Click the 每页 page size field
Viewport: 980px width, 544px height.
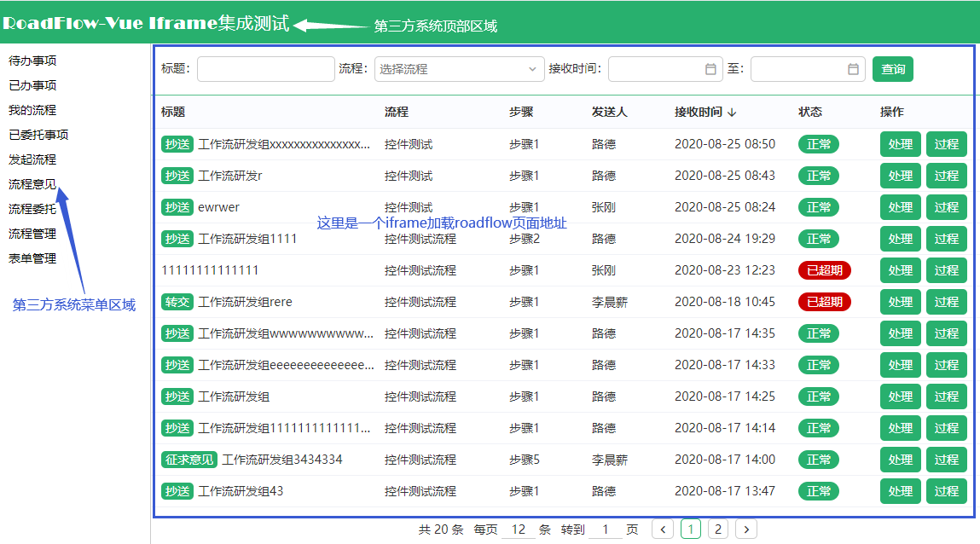coord(518,530)
